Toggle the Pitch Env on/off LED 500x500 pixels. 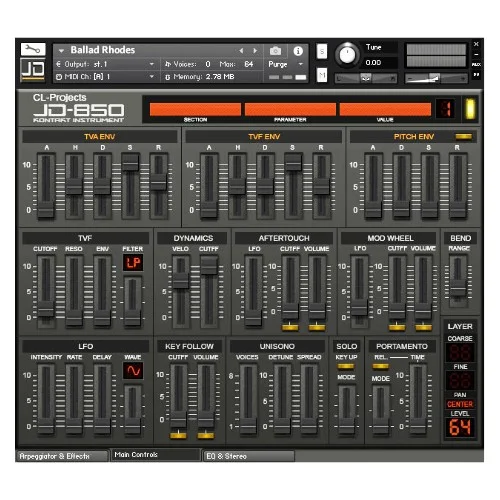tap(464, 136)
